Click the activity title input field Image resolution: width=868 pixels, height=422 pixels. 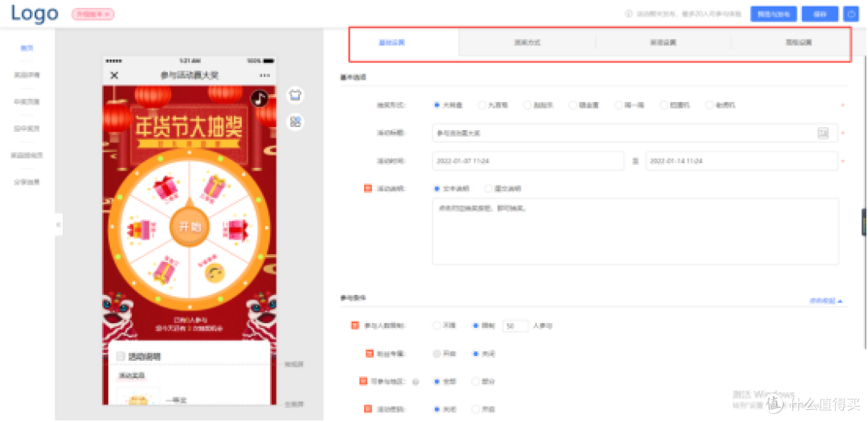tap(634, 133)
